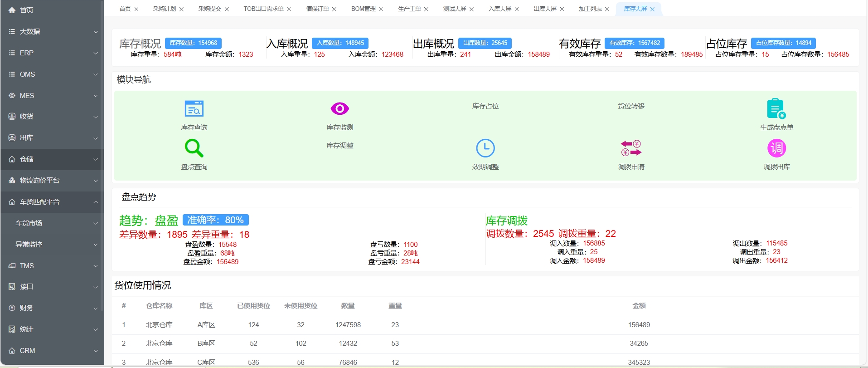The width and height of the screenshot is (868, 368).
Task: Switch to the 入库大屏 tab
Action: (x=500, y=9)
